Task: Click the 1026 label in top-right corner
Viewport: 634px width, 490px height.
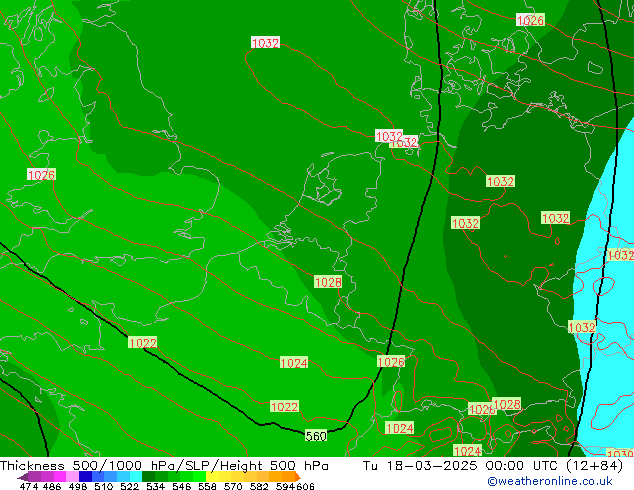Action: pyautogui.click(x=530, y=20)
